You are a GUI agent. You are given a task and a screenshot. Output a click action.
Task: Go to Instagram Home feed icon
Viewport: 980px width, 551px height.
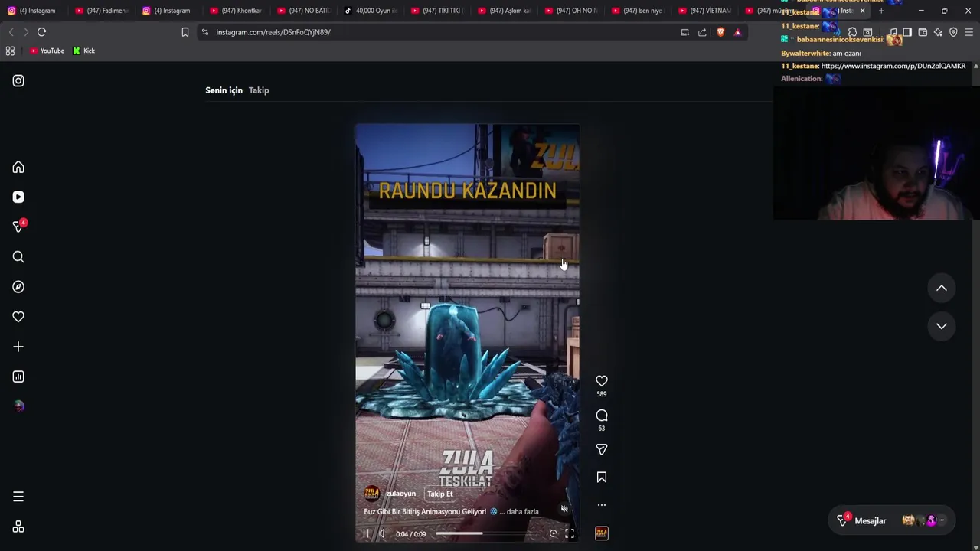(x=18, y=167)
